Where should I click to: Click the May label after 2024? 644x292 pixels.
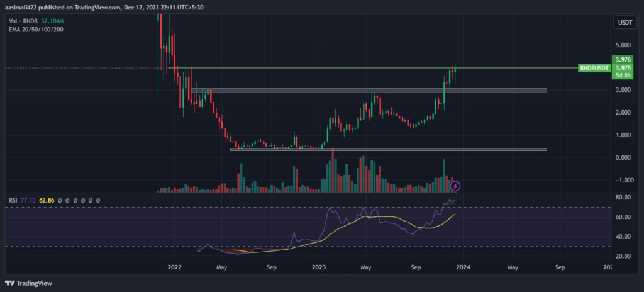(512, 267)
